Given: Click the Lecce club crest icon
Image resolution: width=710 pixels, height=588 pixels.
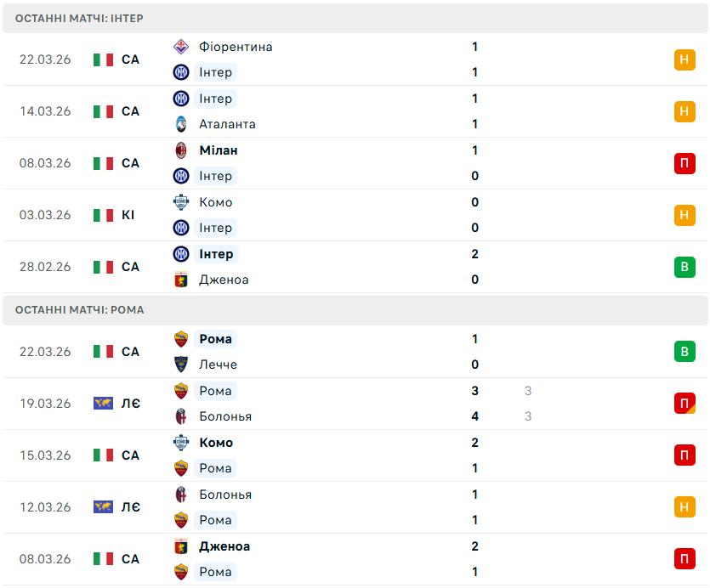Looking at the screenshot, I should tap(180, 365).
